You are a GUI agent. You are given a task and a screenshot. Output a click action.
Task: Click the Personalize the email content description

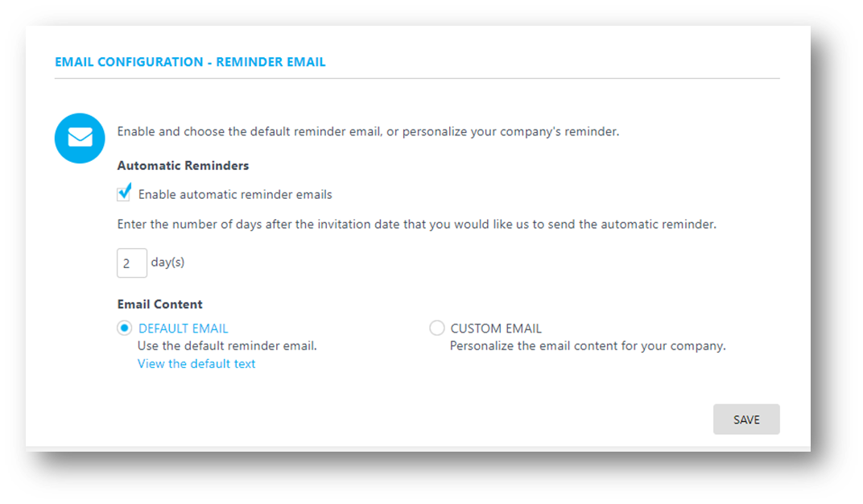pos(588,346)
